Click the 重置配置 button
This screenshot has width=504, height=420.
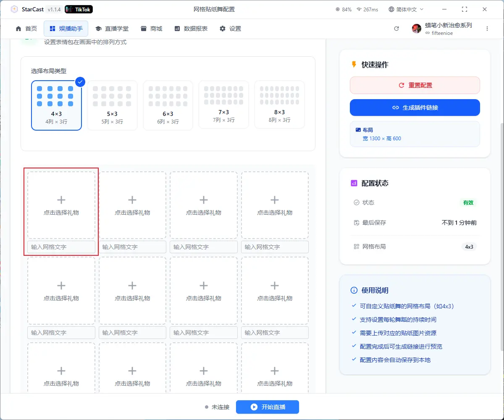415,85
